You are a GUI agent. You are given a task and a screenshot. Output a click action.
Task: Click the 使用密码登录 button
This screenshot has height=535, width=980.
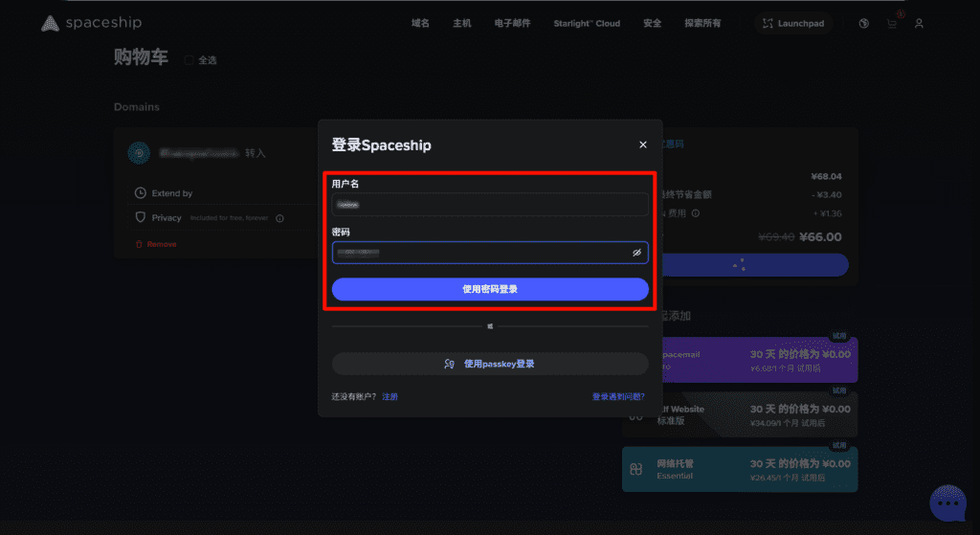coord(490,289)
